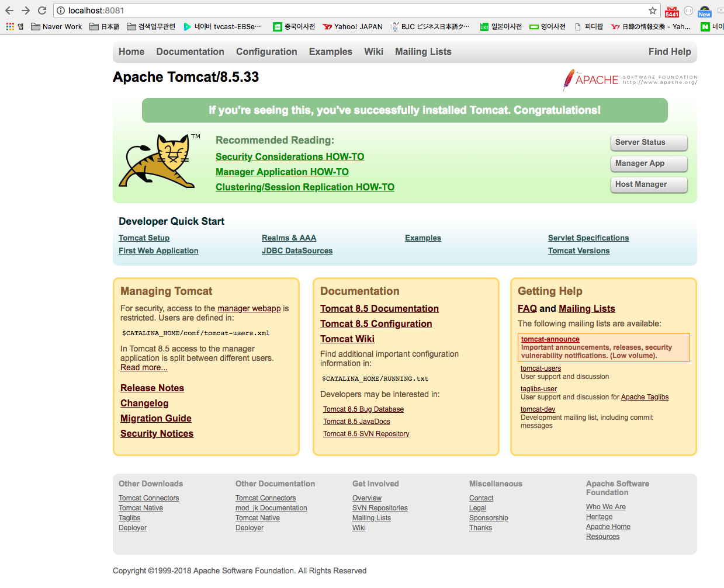Click the grey circular extension icon
724x588 pixels.
click(x=688, y=11)
